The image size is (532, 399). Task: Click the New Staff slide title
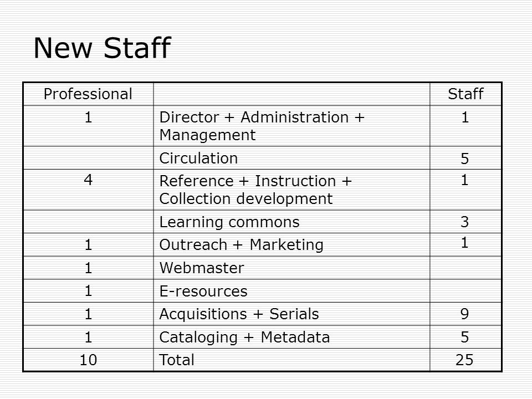click(x=102, y=48)
